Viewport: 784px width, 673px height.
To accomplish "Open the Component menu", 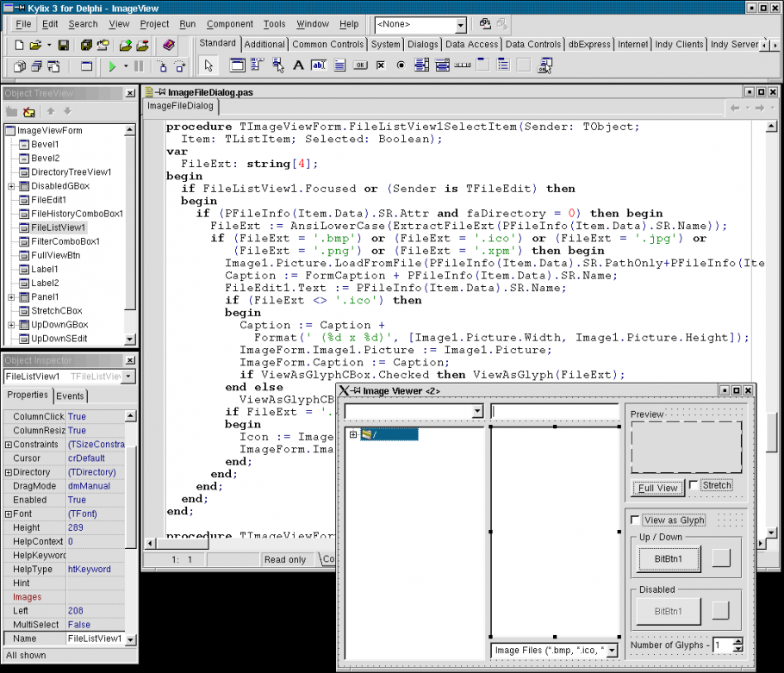I will [x=229, y=24].
